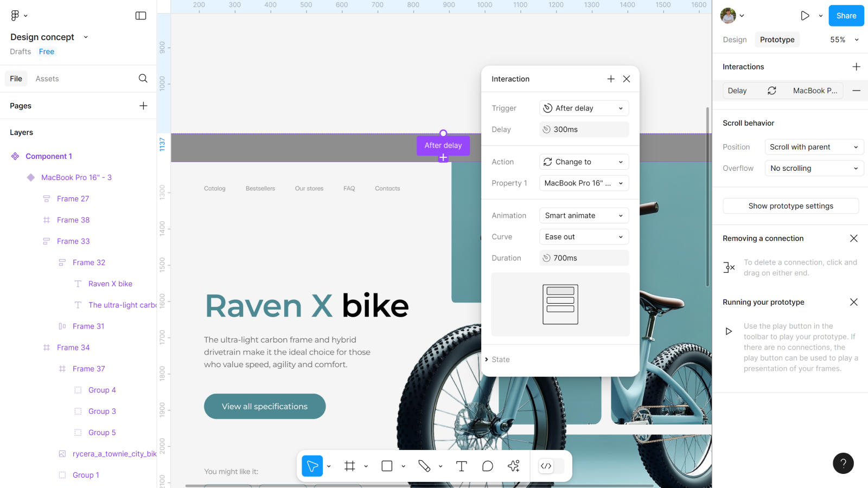Click the Share button
The height and width of the screenshot is (488, 868).
(846, 16)
